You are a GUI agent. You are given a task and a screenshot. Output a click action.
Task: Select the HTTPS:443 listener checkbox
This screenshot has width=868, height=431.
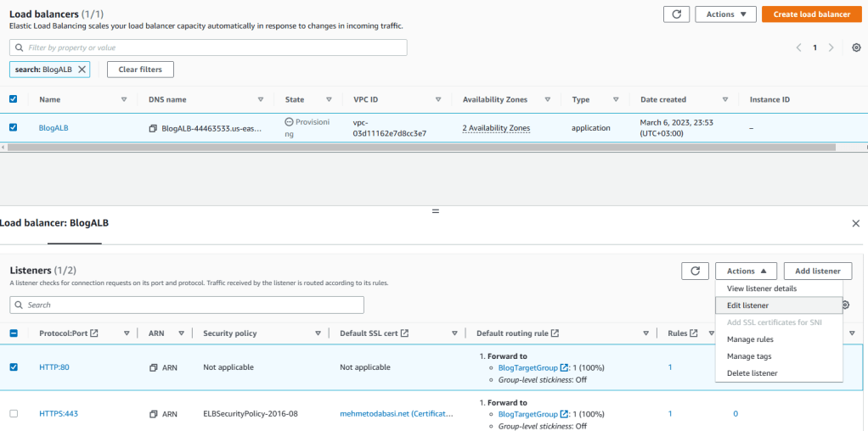point(13,414)
